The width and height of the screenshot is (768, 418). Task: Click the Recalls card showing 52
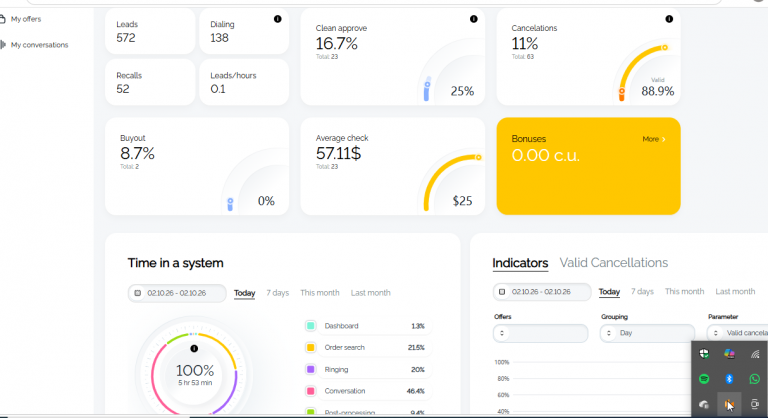150,82
